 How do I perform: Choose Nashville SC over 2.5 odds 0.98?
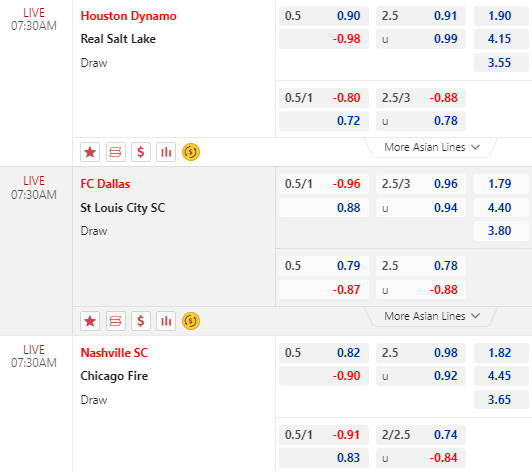click(x=421, y=353)
